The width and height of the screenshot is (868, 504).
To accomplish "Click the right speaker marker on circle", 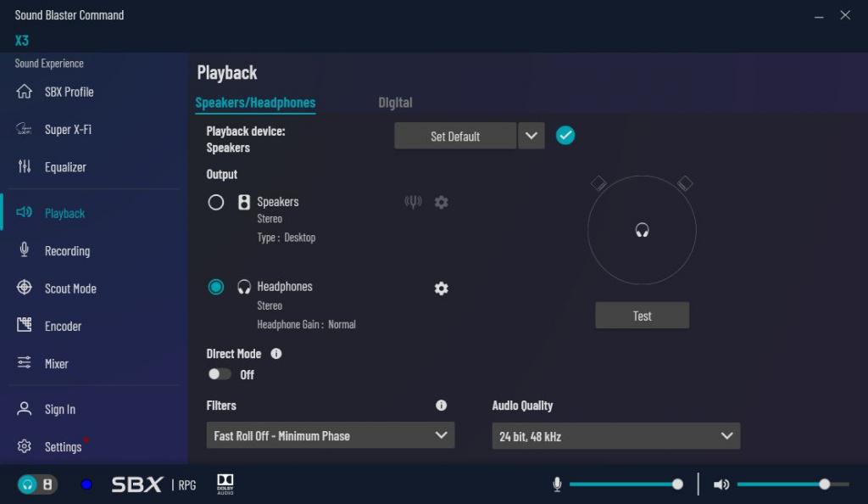I will [685, 183].
